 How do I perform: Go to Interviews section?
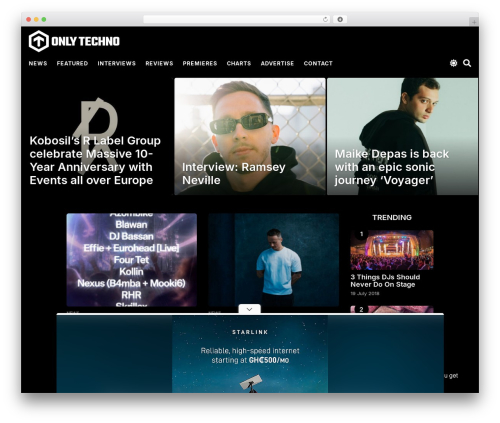pos(116,63)
